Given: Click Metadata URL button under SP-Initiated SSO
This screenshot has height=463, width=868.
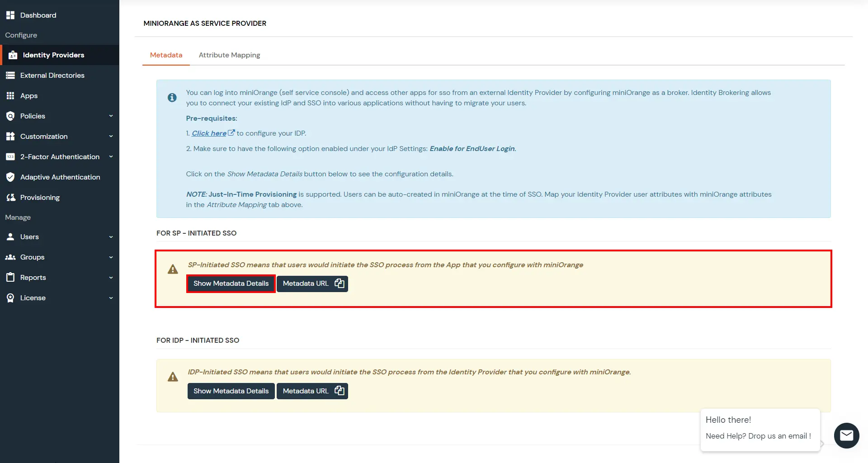Looking at the screenshot, I should coord(312,283).
